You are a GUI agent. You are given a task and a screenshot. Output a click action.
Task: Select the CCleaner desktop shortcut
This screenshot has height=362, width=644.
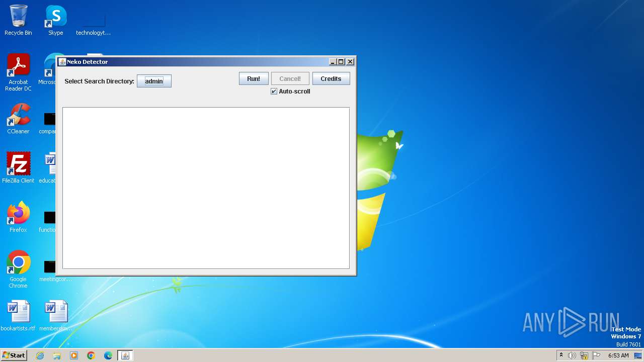click(x=18, y=119)
